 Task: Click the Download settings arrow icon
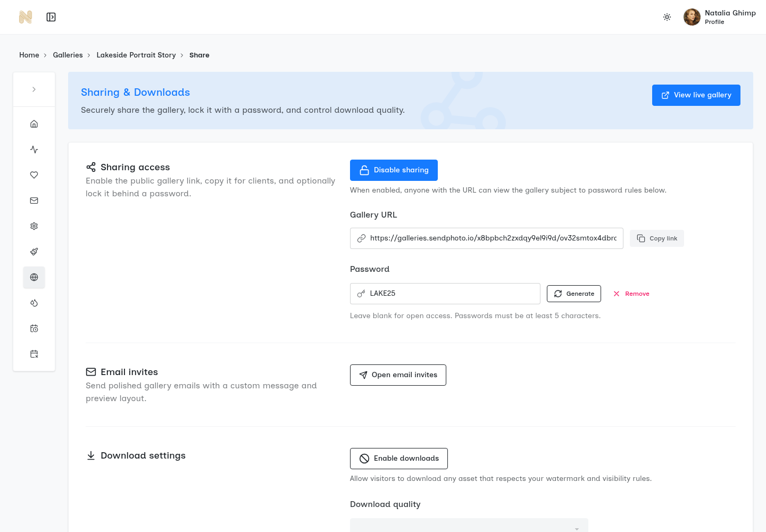(x=91, y=455)
